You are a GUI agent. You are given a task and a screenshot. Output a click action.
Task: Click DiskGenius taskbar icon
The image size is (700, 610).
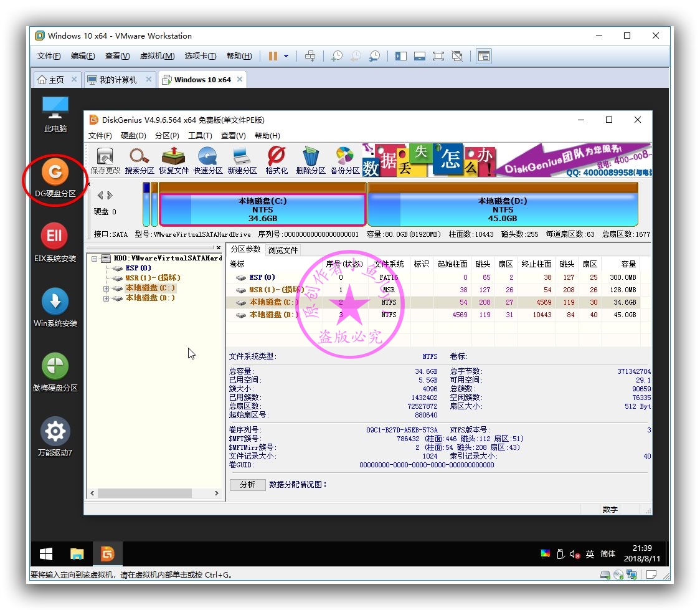tap(107, 554)
